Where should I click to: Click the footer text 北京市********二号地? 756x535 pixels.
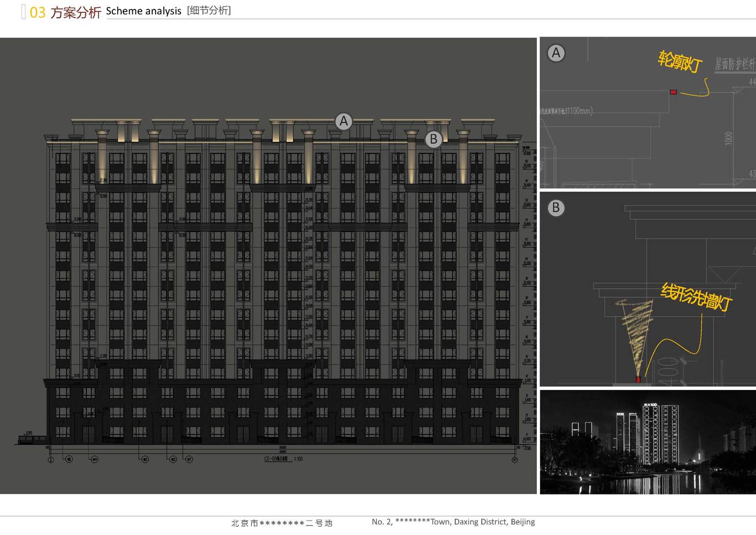[x=282, y=523]
